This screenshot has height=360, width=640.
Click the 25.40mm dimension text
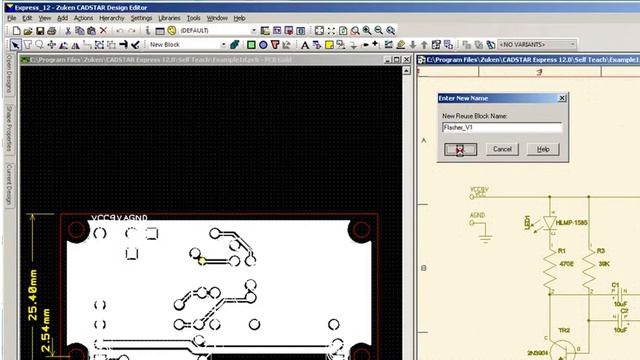tap(33, 295)
